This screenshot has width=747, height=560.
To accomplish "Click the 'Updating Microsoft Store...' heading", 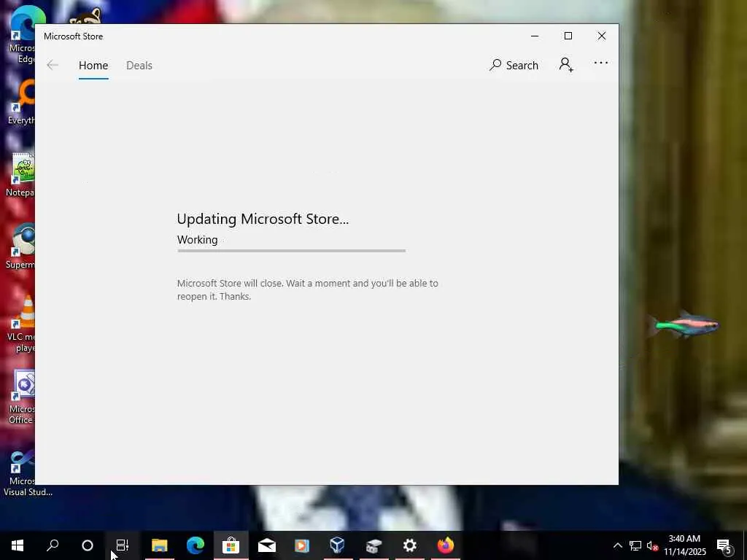I will coord(263,219).
